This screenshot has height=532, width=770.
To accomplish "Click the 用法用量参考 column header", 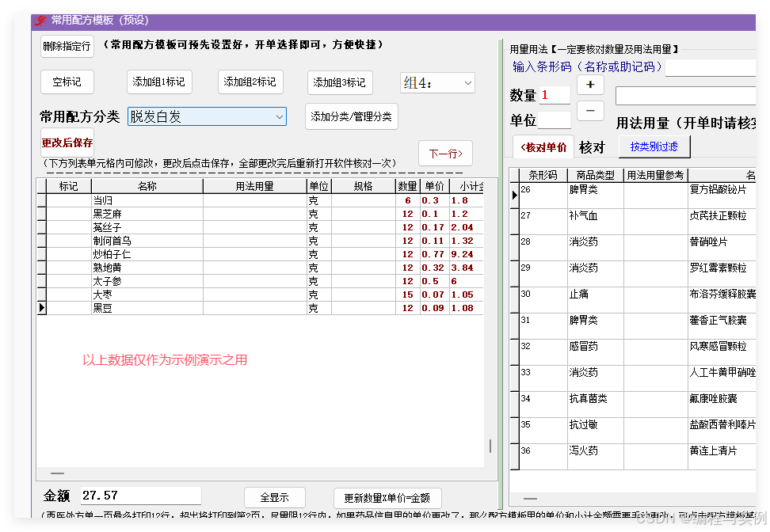I will (x=656, y=175).
